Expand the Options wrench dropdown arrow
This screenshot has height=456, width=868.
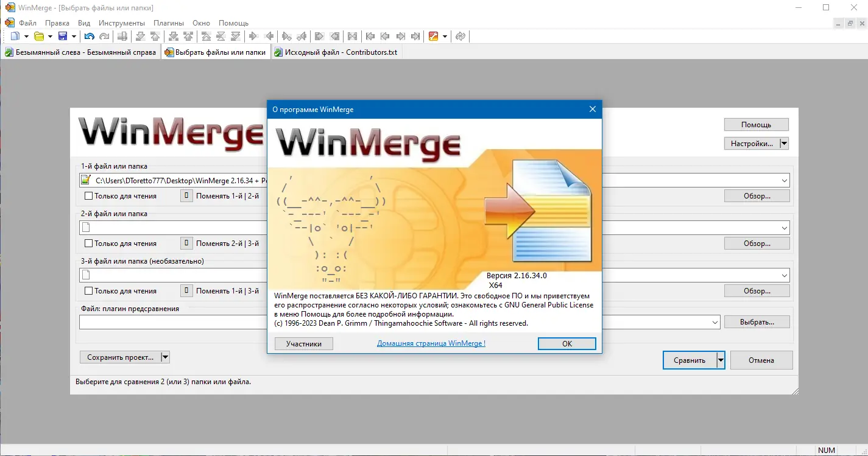[445, 37]
